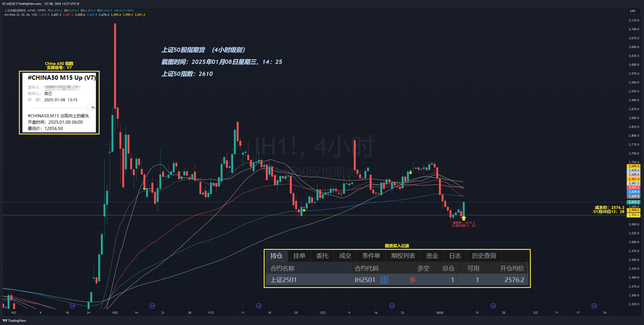This screenshot has height=325, width=644.
Task: Click the 截图时间 annotation line
Action: [x=222, y=62]
